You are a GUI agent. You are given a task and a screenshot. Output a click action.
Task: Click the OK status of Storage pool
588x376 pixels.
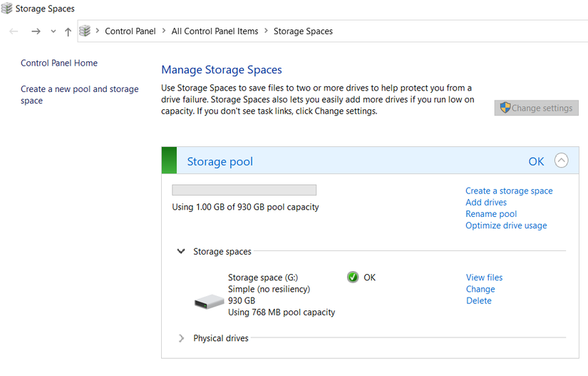coord(536,161)
